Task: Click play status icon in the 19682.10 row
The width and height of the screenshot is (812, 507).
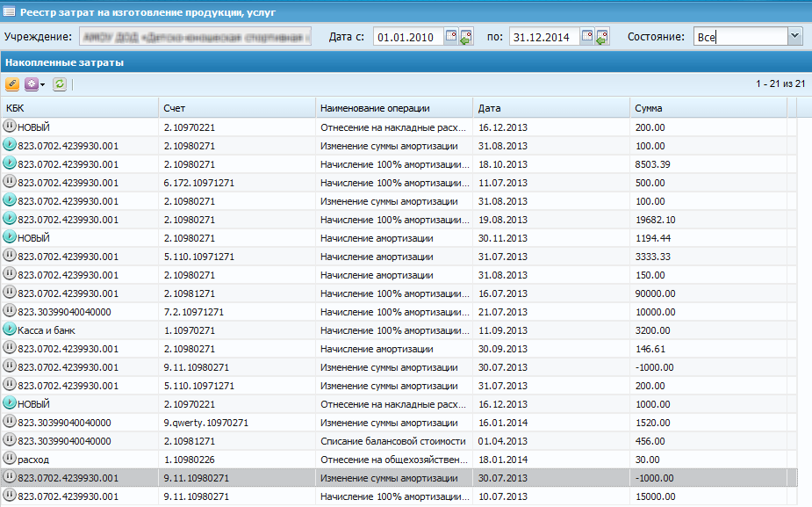Action: coord(10,218)
